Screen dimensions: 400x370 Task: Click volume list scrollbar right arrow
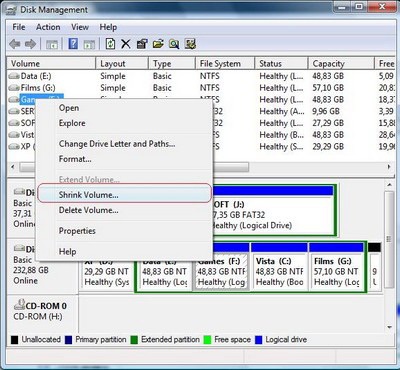389,167
